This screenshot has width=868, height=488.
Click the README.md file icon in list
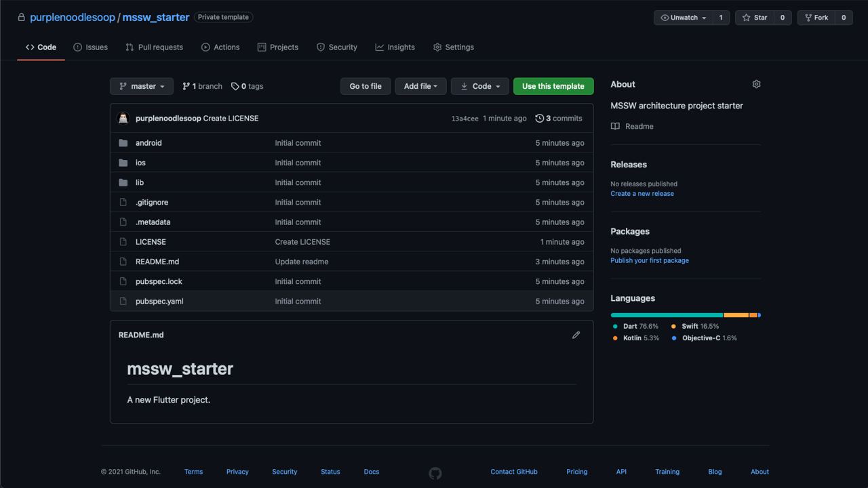pos(123,262)
